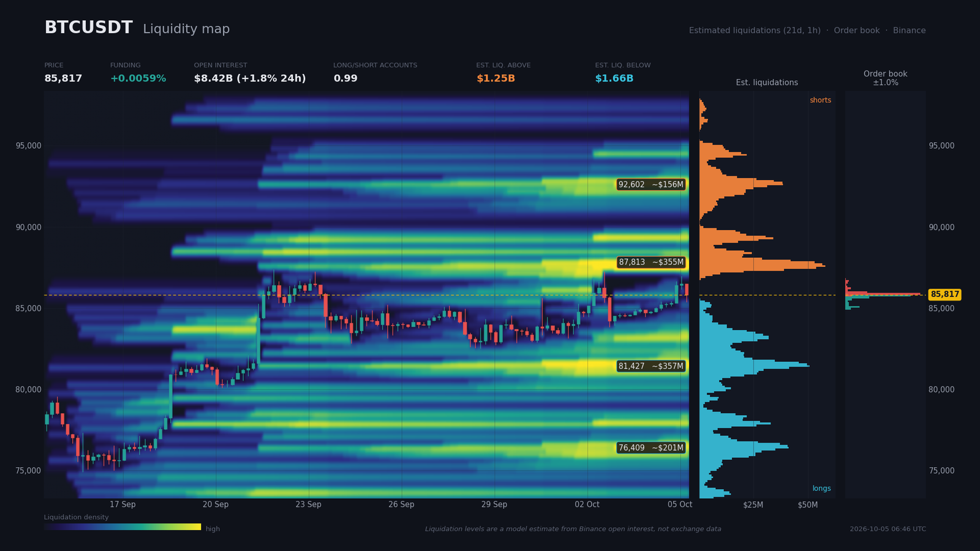
Task: Click the funding rate +0.0059%
Action: pos(138,78)
